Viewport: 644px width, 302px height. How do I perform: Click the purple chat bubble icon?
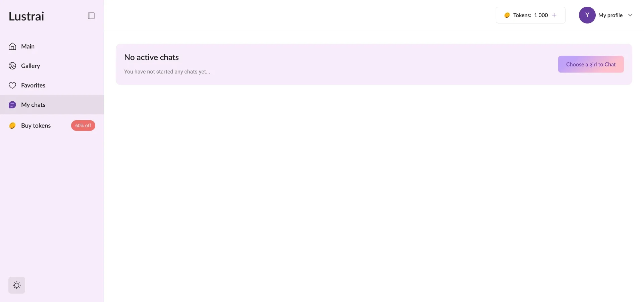tap(12, 105)
